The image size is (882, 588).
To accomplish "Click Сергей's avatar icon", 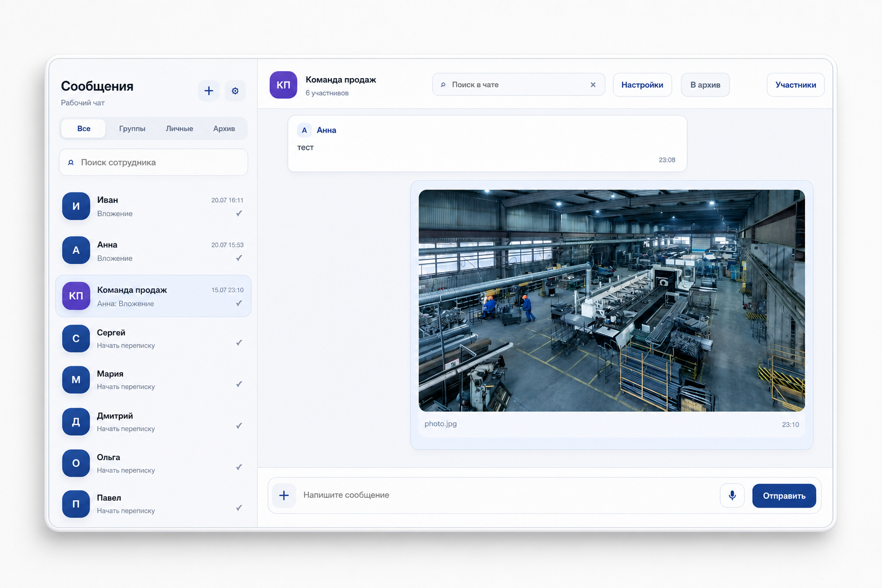I will 76,339.
